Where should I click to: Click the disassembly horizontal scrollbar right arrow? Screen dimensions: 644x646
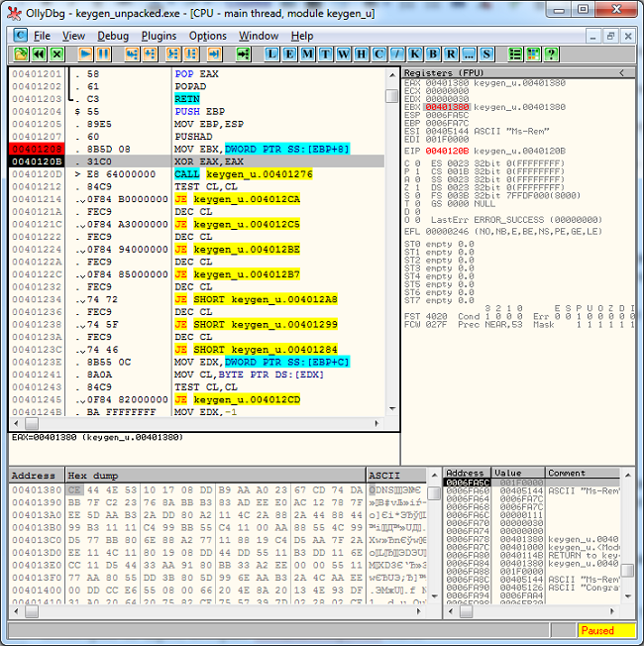376,423
